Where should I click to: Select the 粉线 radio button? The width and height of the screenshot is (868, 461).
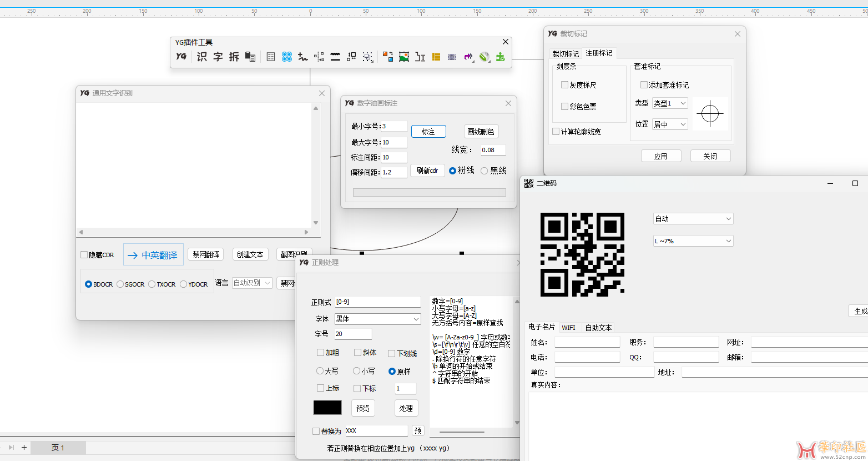click(x=452, y=171)
